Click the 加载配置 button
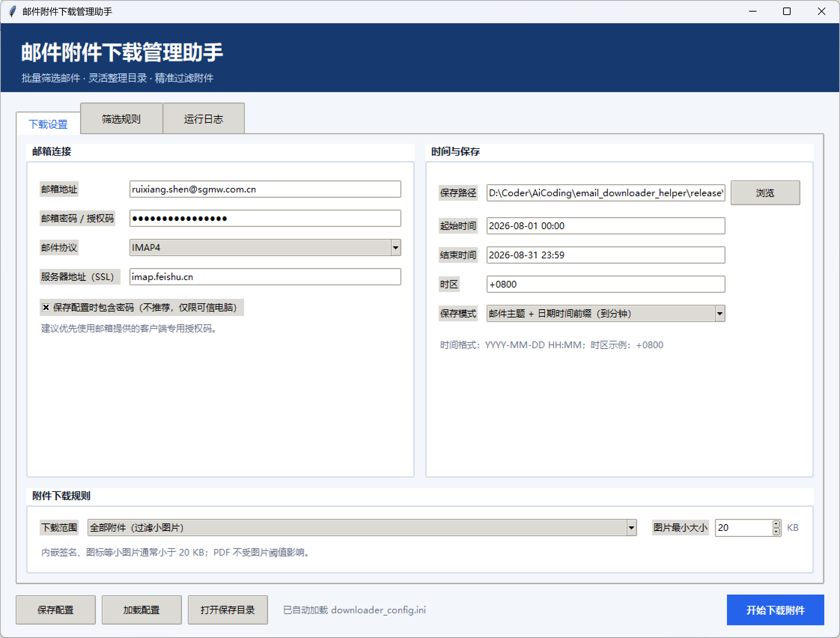The height and width of the screenshot is (638, 840). 141,610
